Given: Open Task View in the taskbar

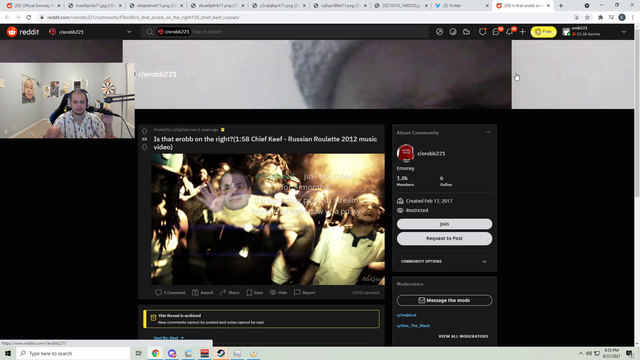Looking at the screenshot, I should tap(139, 353).
